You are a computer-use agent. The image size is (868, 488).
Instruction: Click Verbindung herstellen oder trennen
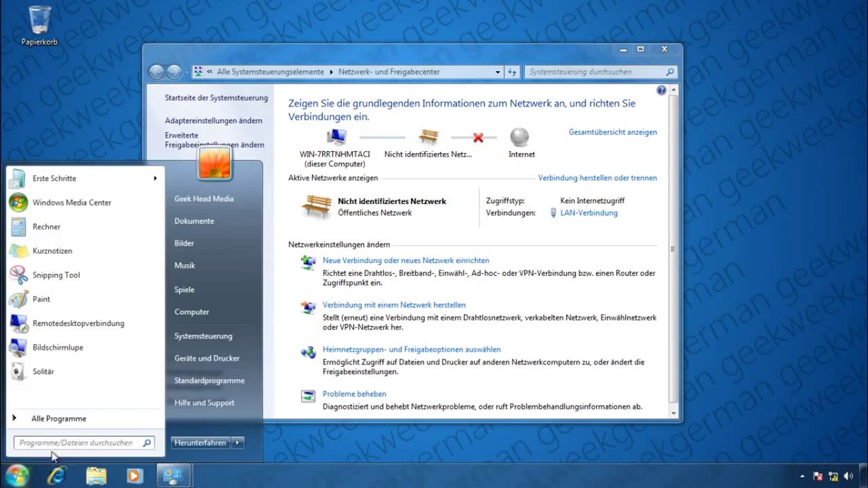[x=597, y=178]
